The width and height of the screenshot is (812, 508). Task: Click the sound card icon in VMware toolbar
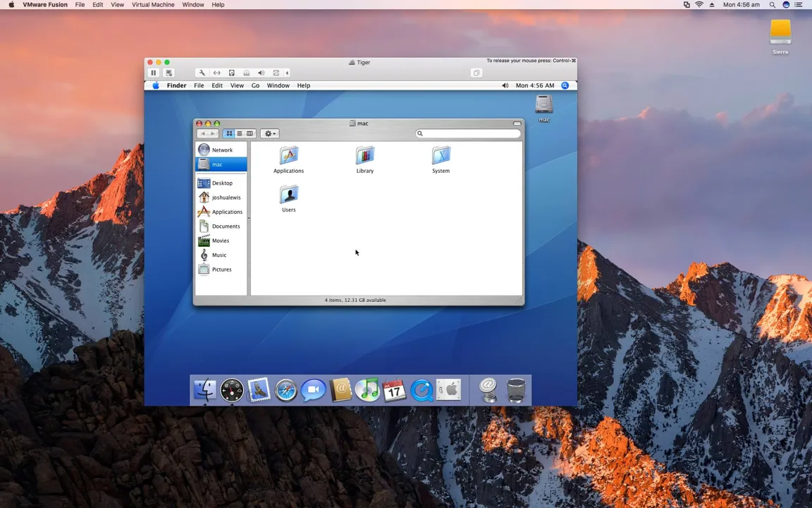[x=261, y=73]
